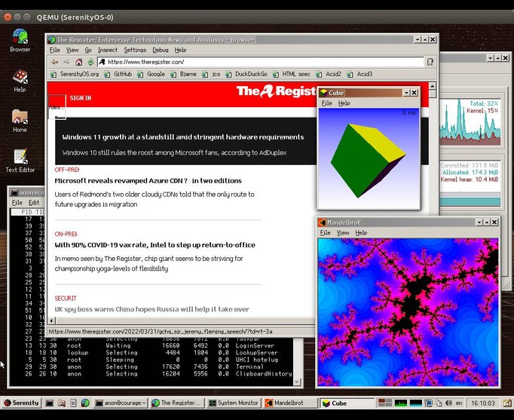Screen dimensions: 514x420
Task: Open the DuckDuckGo bookmark
Action: (x=246, y=74)
